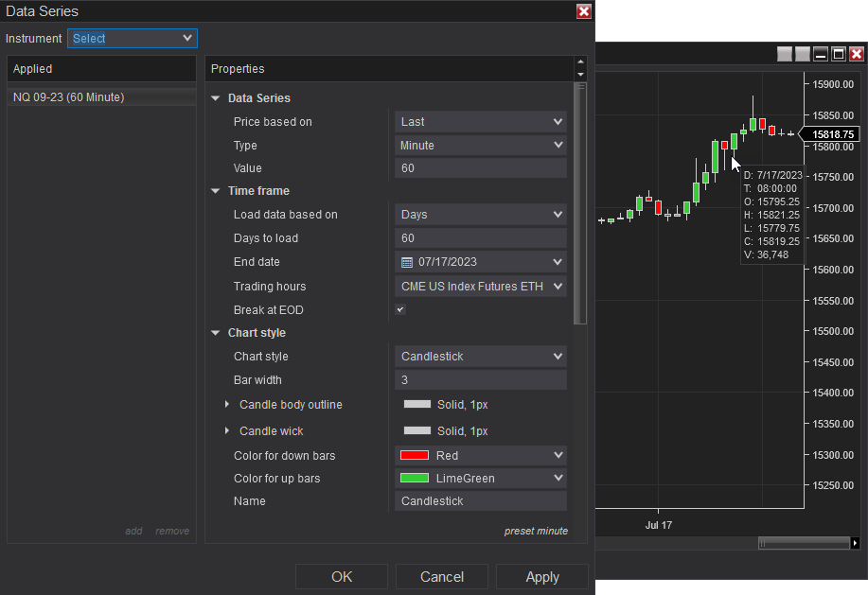868x595 pixels.
Task: Click the chart scrollbar right arrow
Action: [855, 543]
